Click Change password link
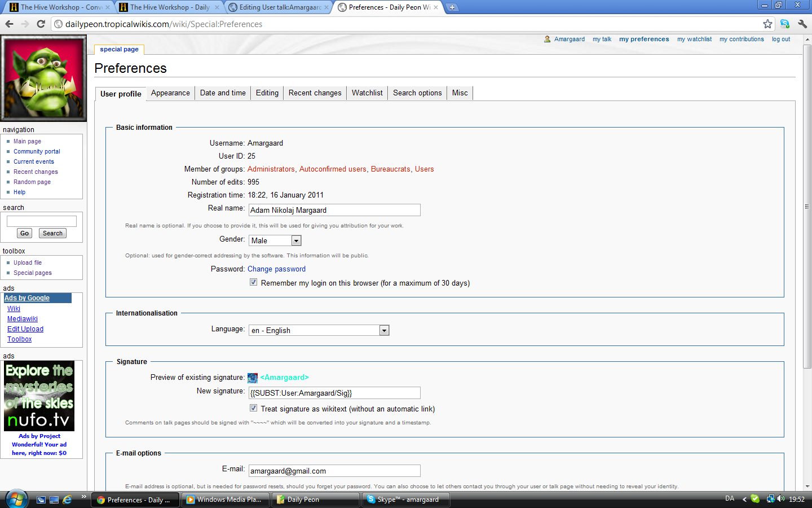This screenshot has height=508, width=812. point(276,269)
